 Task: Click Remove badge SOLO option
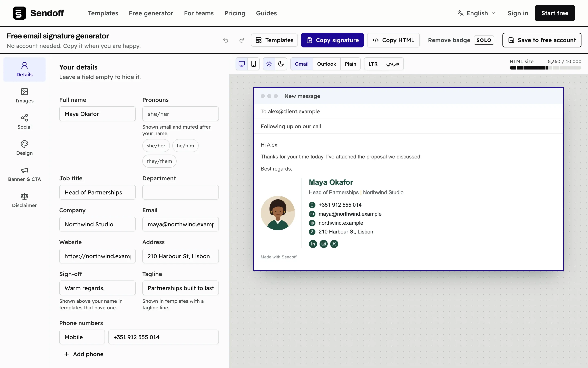click(x=461, y=40)
